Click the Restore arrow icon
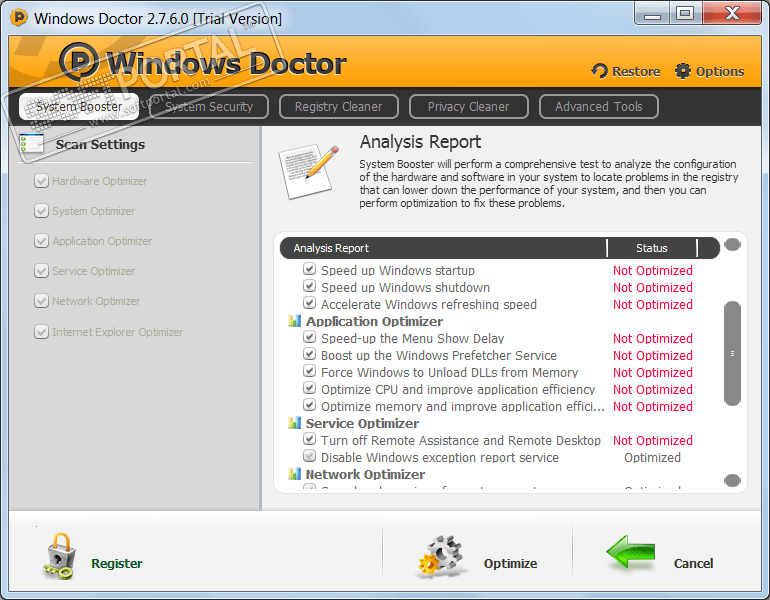 click(599, 71)
